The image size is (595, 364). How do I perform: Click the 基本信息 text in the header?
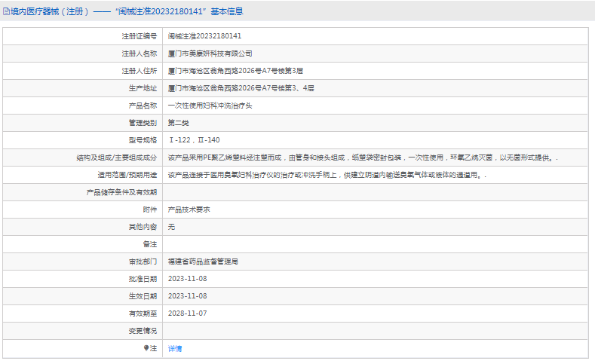click(x=227, y=11)
